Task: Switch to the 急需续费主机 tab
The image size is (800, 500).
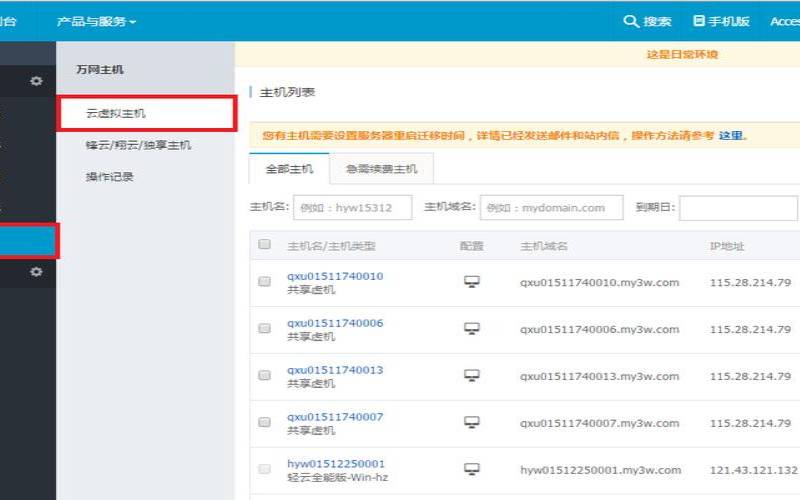Action: [382, 169]
